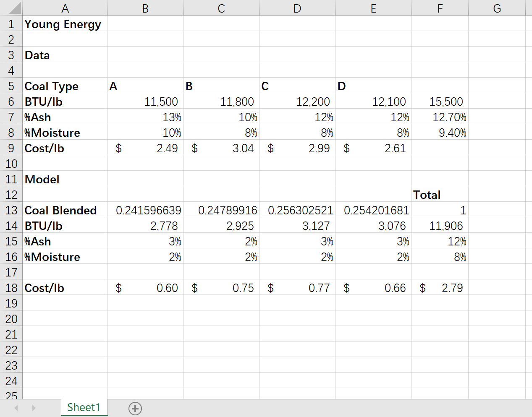
Task: Select the cell showing $2.79
Action: pyautogui.click(x=439, y=288)
